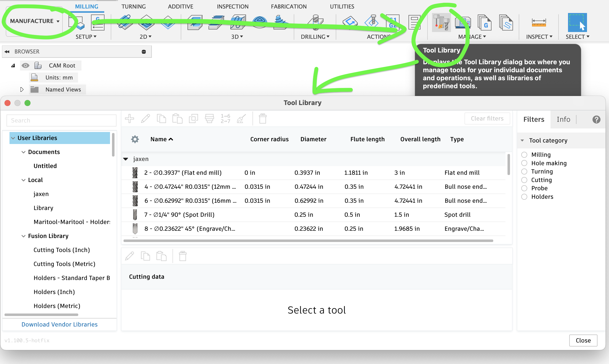
Task: Select the Hole making radio button
Action: [x=524, y=163]
